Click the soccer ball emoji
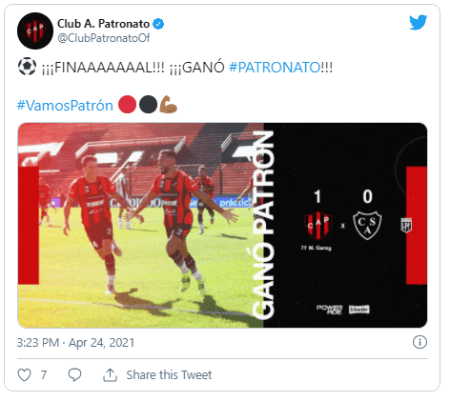Viewport: 450px width, 402px height. pos(27,66)
